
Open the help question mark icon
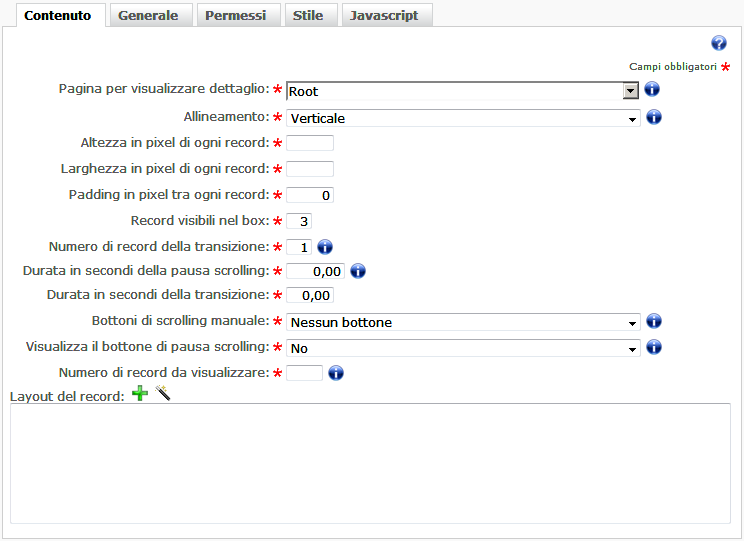(718, 43)
